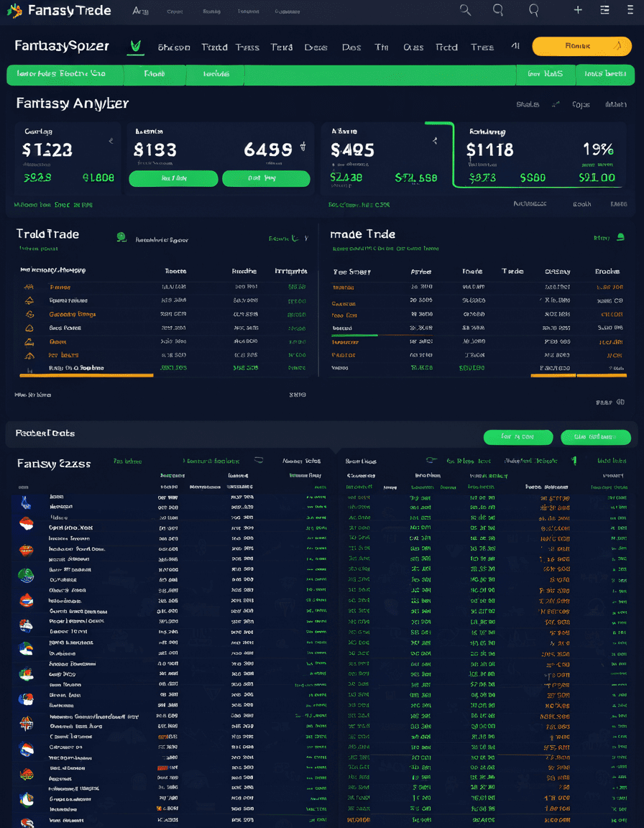This screenshot has width=644, height=828.
Task: Expand the chevron on the $495 card
Action: click(x=435, y=141)
